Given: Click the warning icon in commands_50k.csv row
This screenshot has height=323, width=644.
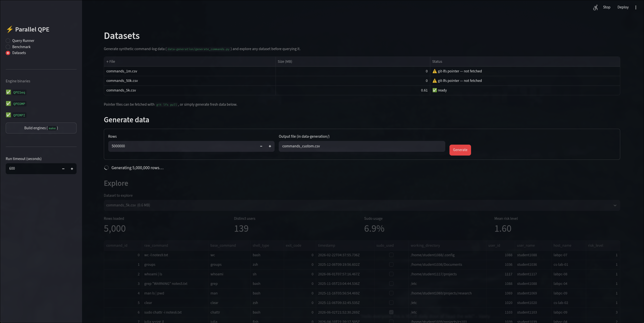Looking at the screenshot, I should (435, 81).
